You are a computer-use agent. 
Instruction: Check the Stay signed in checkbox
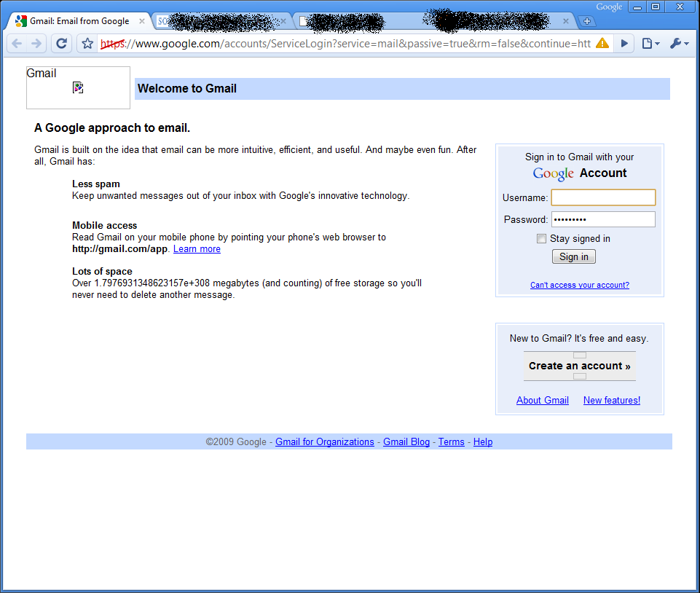[541, 238]
